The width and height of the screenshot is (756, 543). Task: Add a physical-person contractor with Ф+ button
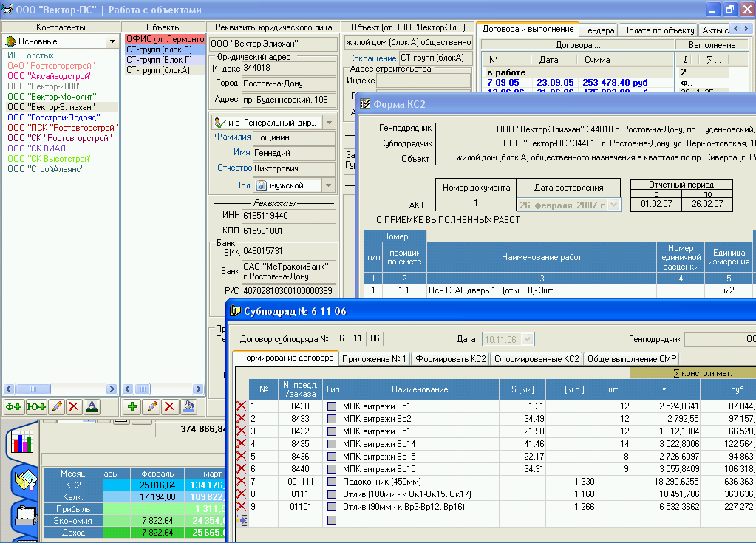pos(13,407)
